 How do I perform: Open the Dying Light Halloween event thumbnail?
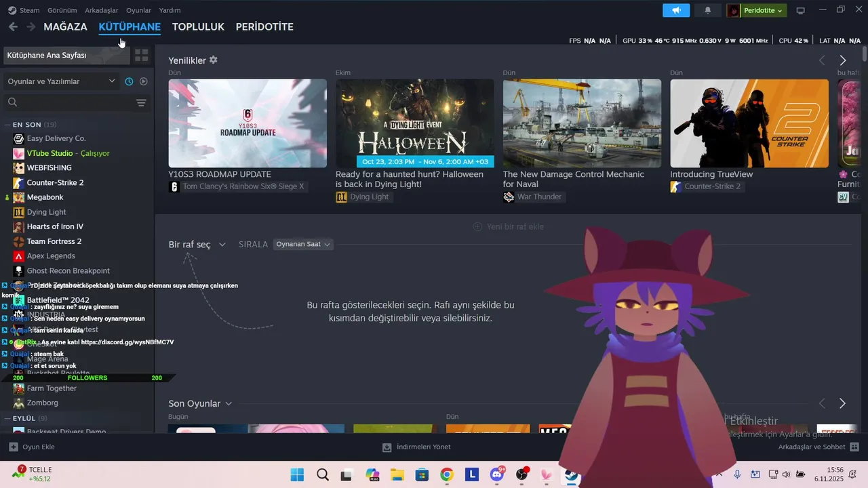pos(415,123)
